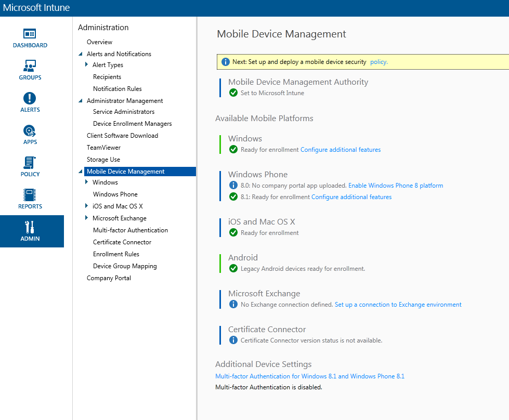The height and width of the screenshot is (420, 509).
Task: Expand the Windows node in the tree
Action: click(86, 182)
